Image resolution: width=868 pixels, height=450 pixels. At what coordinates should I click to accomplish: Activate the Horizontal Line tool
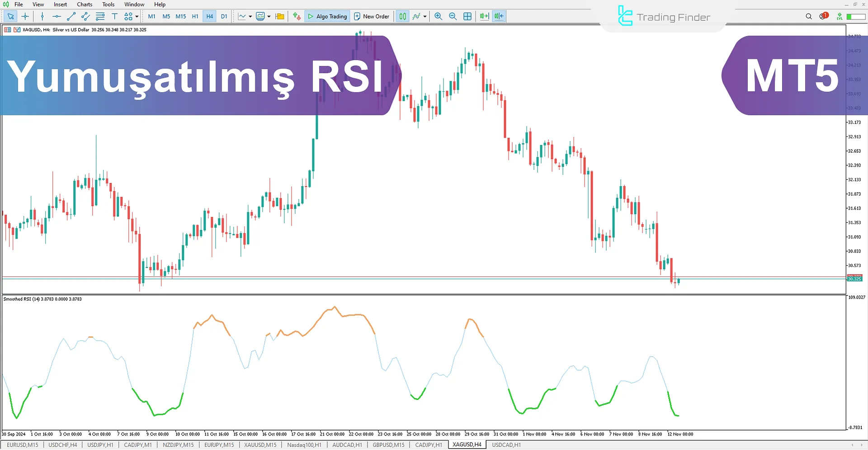pyautogui.click(x=56, y=16)
